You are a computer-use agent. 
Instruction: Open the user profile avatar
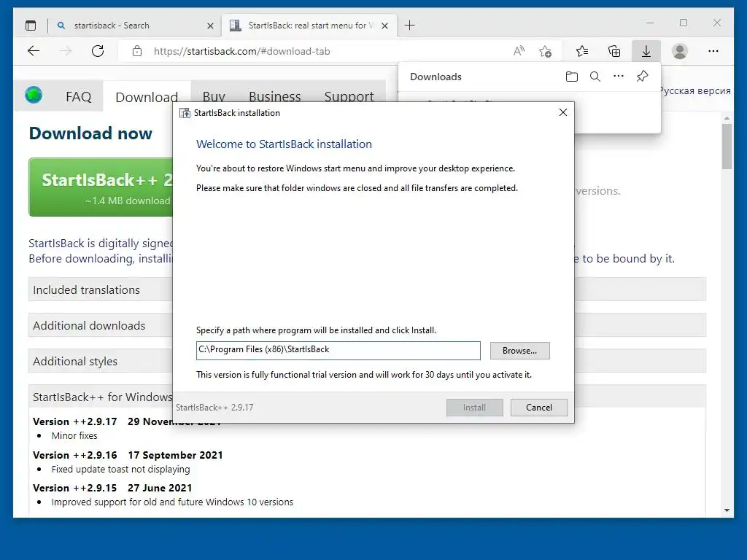pyautogui.click(x=680, y=51)
